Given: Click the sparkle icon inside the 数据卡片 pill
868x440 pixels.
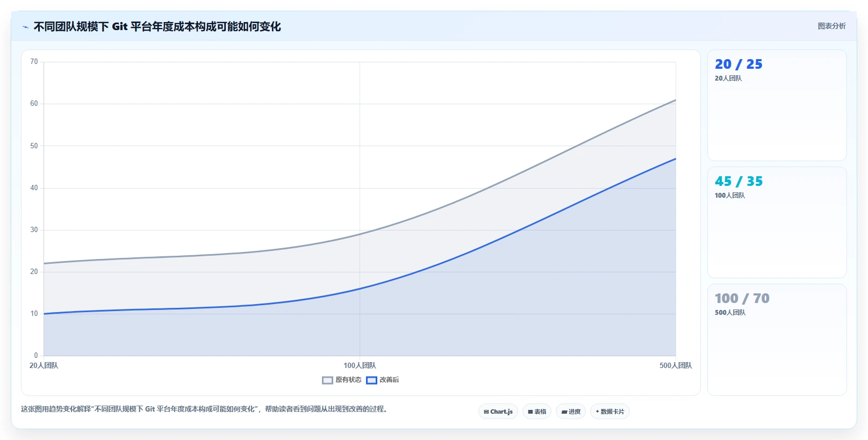Looking at the screenshot, I should pos(597,412).
